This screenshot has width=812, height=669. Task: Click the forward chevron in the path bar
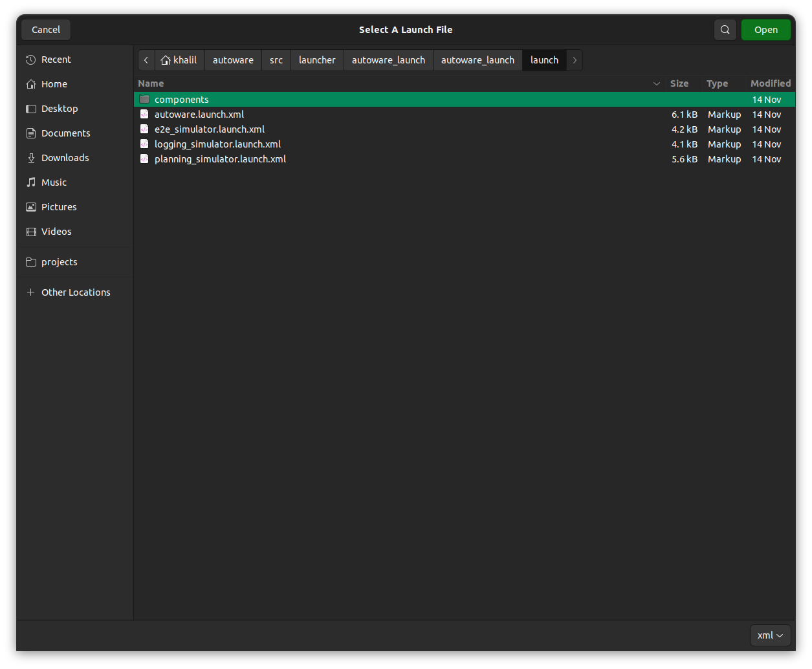pos(574,60)
